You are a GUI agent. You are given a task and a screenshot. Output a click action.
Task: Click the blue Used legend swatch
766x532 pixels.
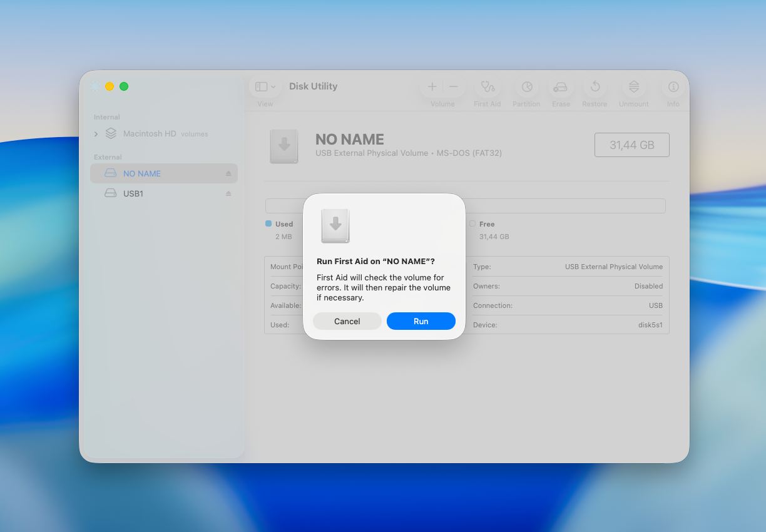[268, 223]
